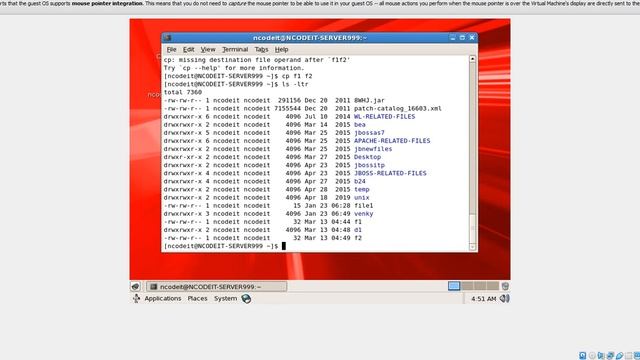Click the 'ls -ltr' command text
Image resolution: width=640 pixels, height=360 pixels.
[x=295, y=84]
